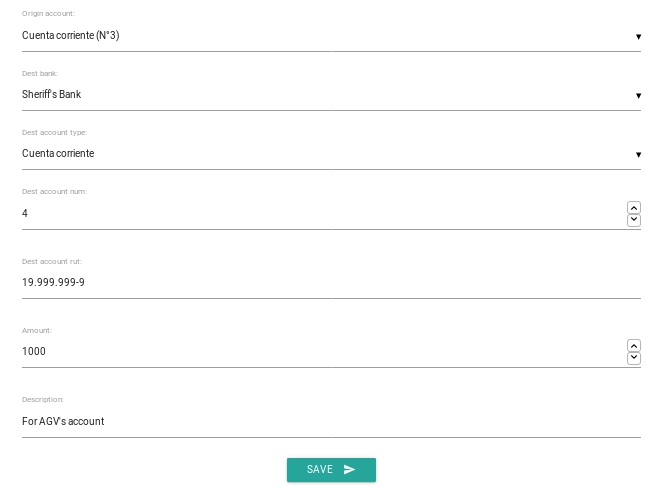Decrement the Amount with the down arrow

click(x=634, y=358)
